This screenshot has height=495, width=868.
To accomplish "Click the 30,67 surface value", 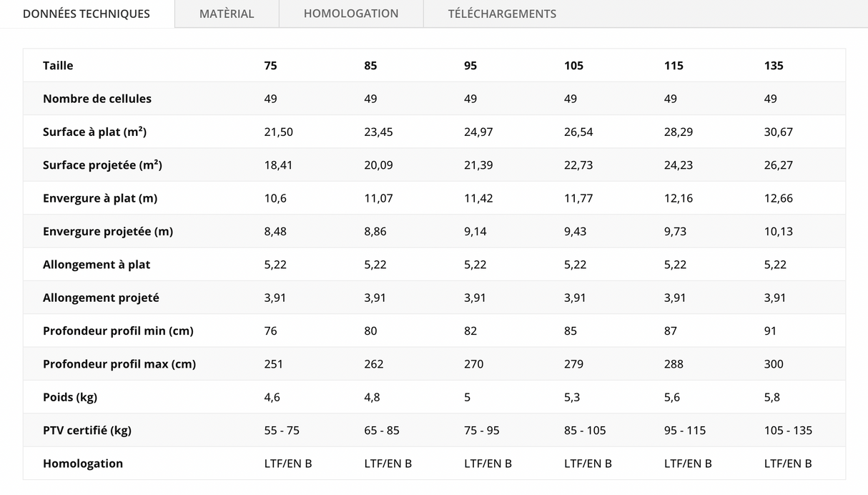I will 779,132.
